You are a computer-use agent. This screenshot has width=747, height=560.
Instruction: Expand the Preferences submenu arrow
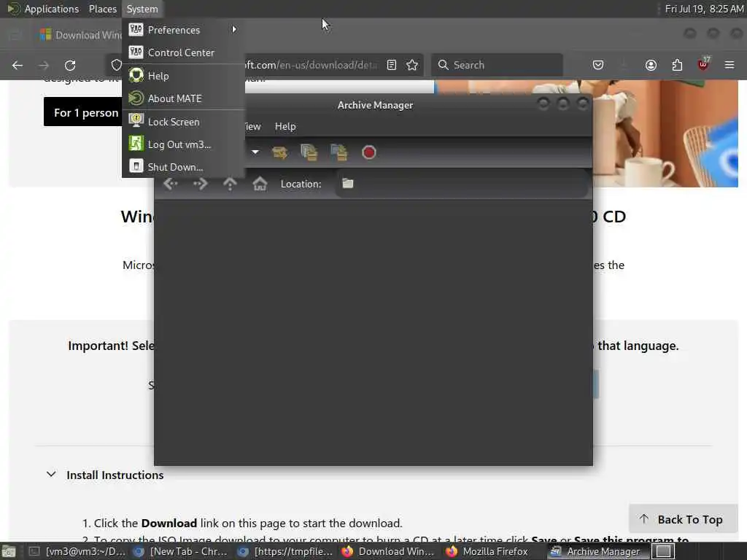234,29
